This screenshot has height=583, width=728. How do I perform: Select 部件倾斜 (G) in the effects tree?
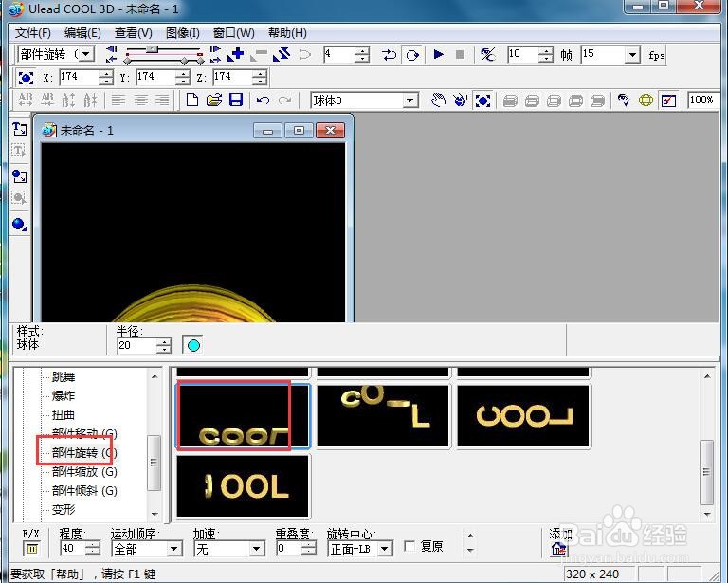pos(84,491)
